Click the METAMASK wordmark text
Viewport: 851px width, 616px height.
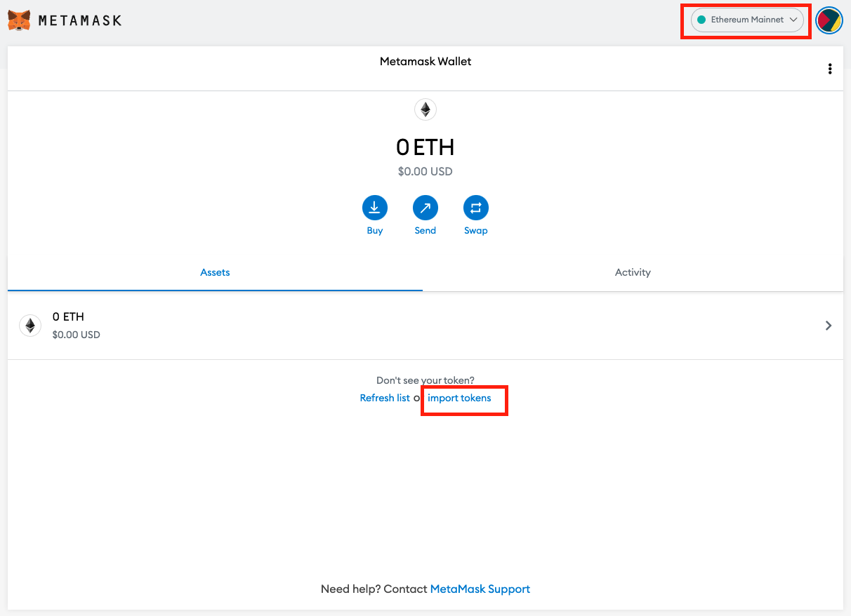point(80,20)
